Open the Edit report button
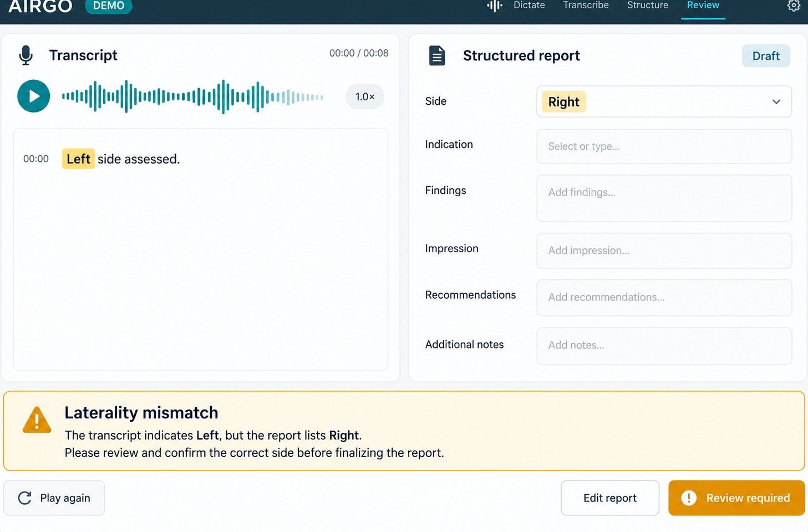This screenshot has width=808, height=532. click(610, 498)
